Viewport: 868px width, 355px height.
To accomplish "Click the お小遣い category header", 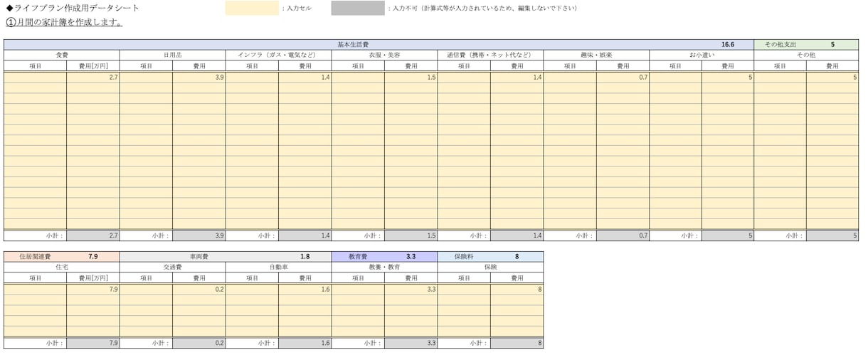I will coord(702,55).
